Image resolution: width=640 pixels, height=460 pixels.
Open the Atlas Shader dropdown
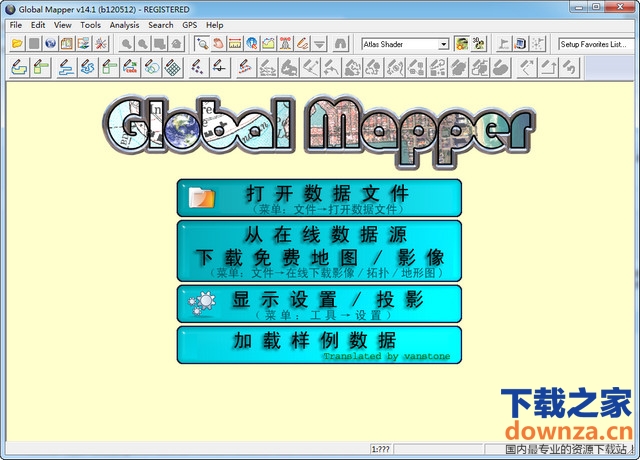[443, 44]
